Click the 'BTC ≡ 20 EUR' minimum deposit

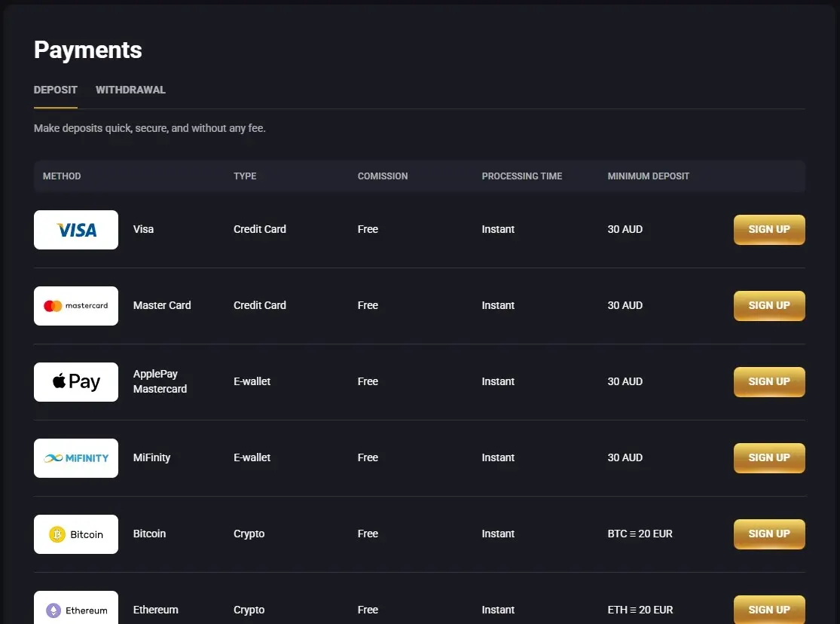pyautogui.click(x=640, y=534)
